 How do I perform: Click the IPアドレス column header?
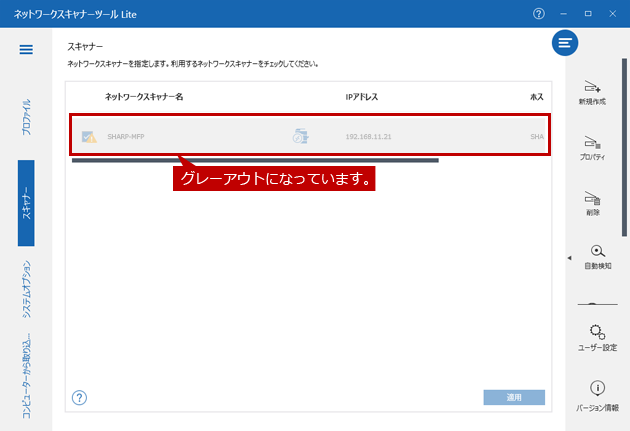click(362, 97)
